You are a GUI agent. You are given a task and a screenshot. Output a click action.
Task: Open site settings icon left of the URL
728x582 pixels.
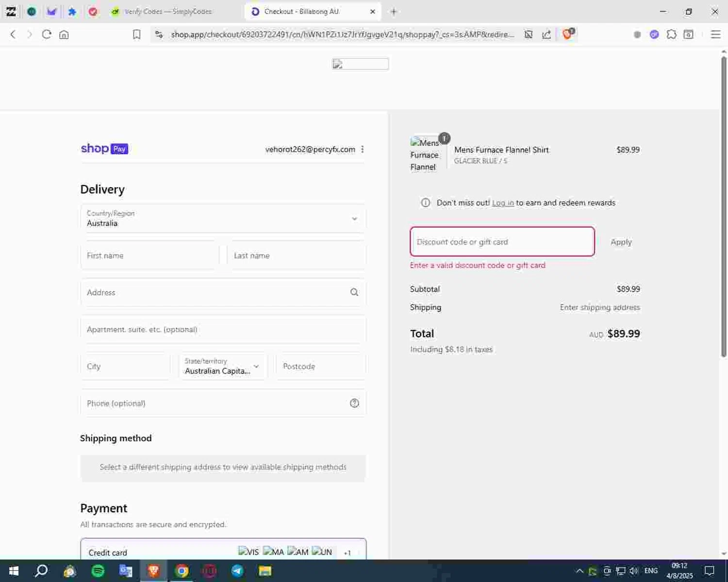159,34
